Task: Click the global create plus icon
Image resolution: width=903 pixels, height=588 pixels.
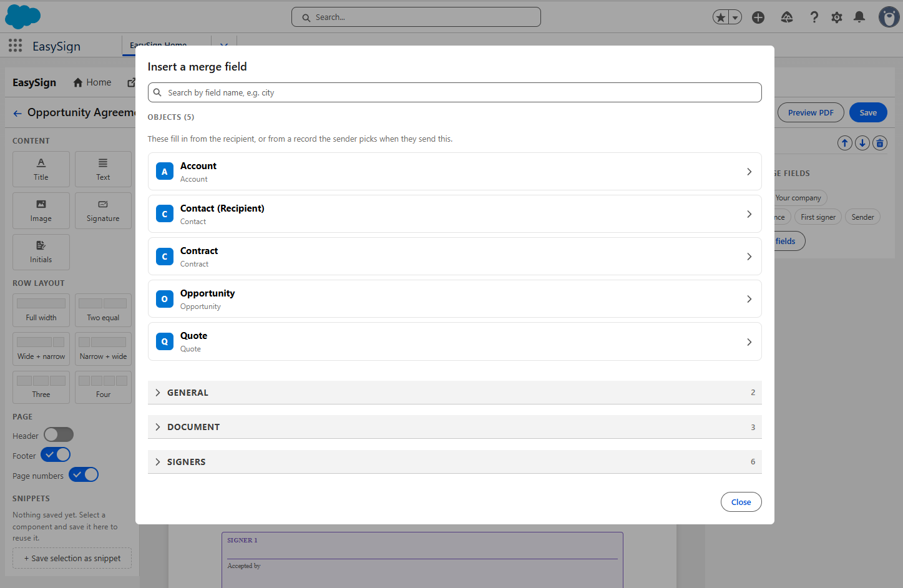Action: click(x=758, y=17)
